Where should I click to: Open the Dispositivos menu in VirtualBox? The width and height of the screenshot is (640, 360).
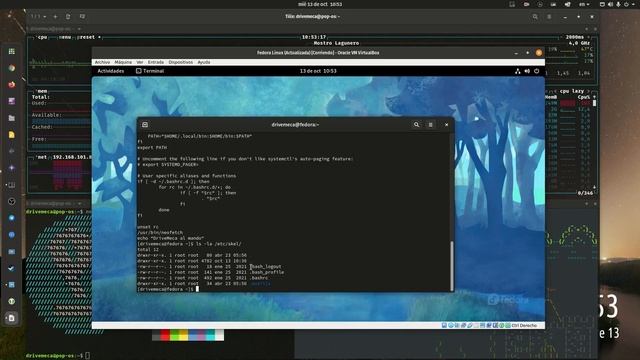click(180, 62)
